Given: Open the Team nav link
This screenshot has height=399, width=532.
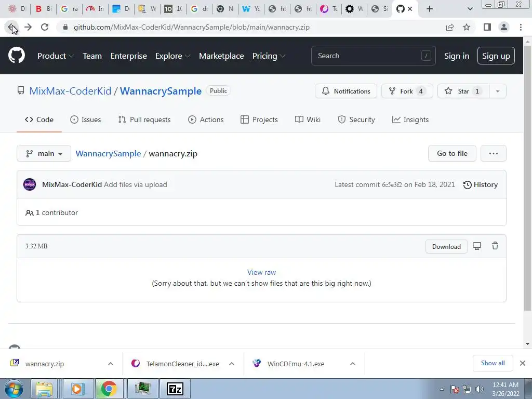Looking at the screenshot, I should click(x=92, y=56).
